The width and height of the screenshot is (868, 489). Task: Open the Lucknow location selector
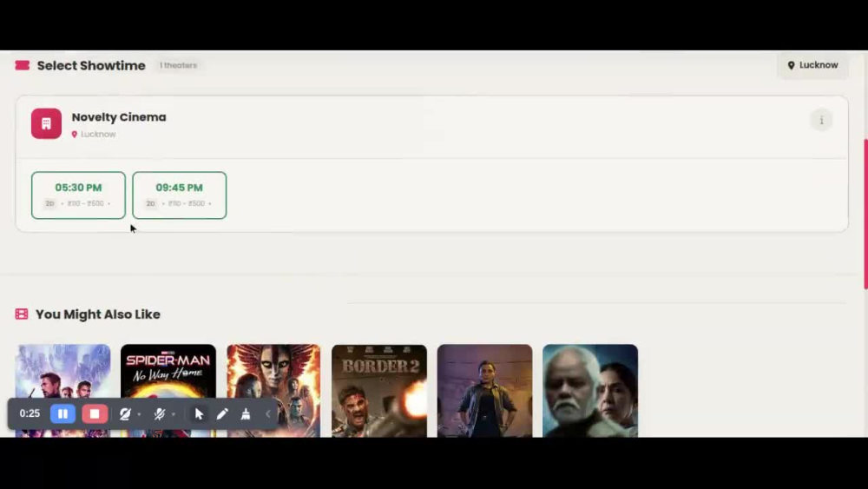pos(812,65)
